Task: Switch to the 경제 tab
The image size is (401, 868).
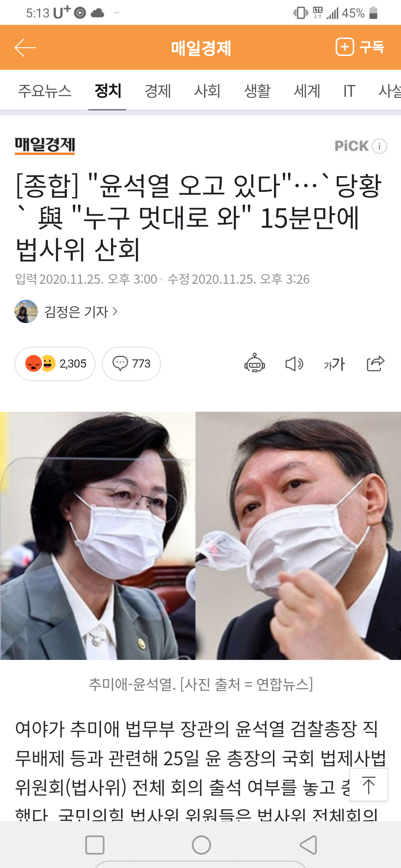Action: 158,91
